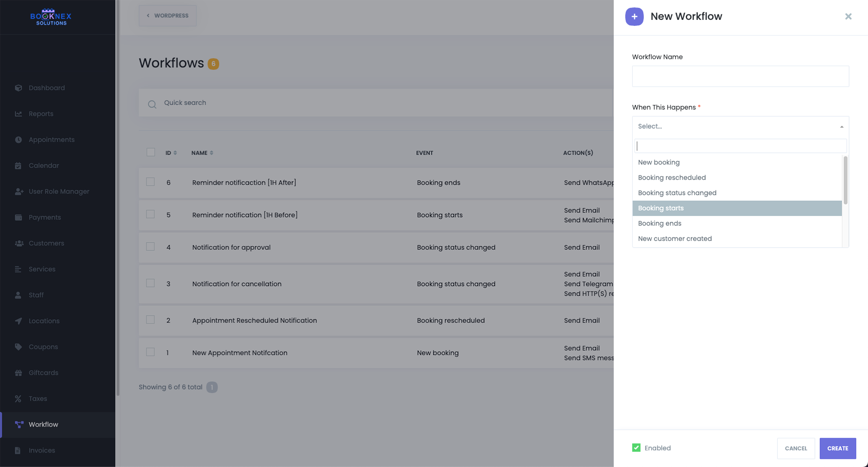
Task: Open Coupons using the tag icon
Action: point(18,347)
